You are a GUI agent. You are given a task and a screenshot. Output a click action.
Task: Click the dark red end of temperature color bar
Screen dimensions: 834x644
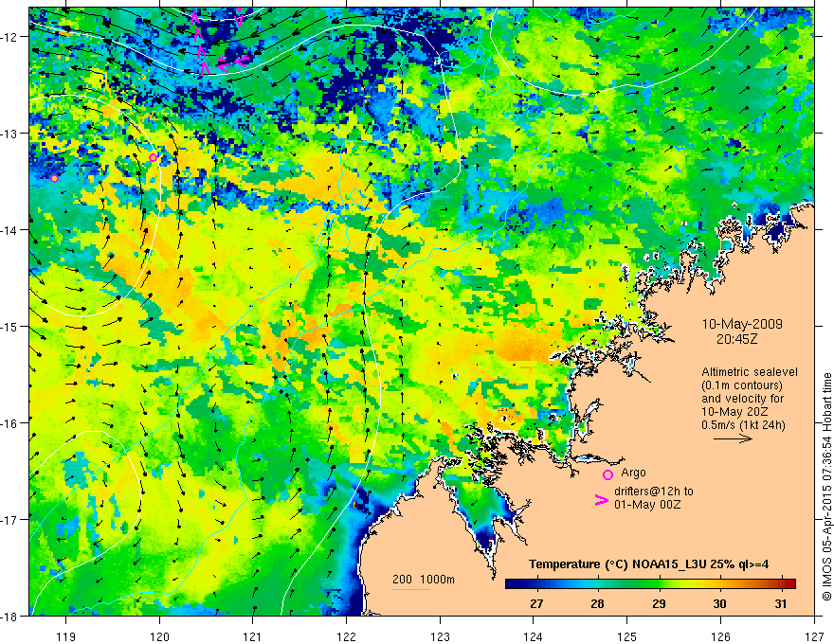(x=791, y=584)
